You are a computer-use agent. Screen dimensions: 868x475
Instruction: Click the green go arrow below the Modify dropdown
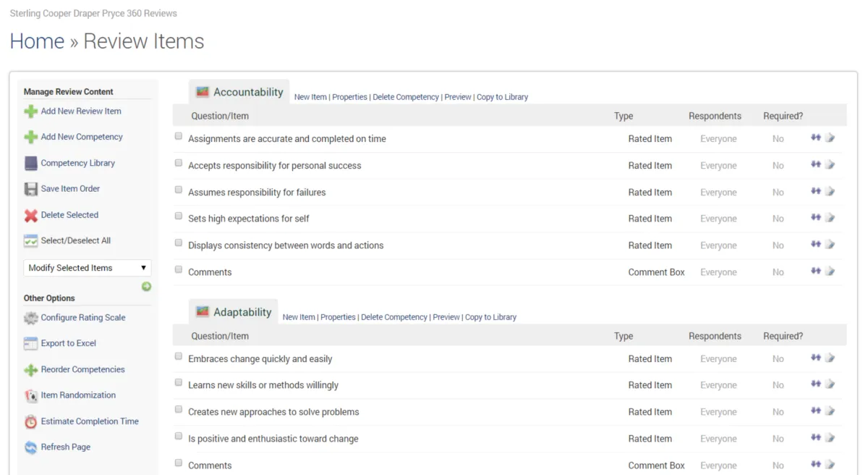146,287
